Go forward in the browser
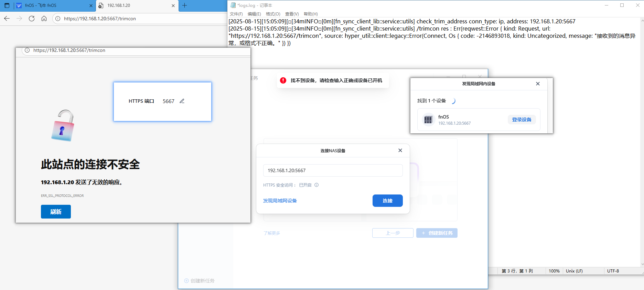The height and width of the screenshot is (290, 644). (19, 19)
